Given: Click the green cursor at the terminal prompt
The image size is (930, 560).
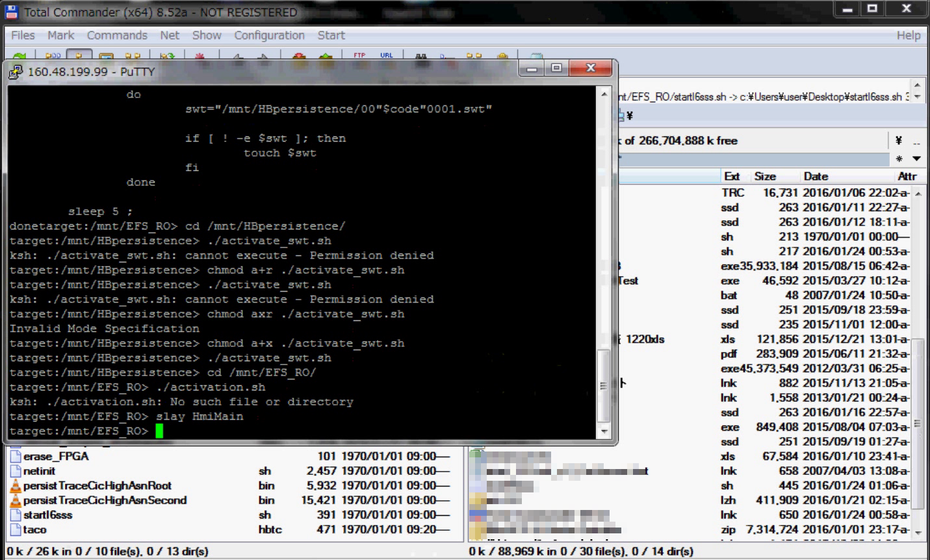Looking at the screenshot, I should click(x=159, y=431).
